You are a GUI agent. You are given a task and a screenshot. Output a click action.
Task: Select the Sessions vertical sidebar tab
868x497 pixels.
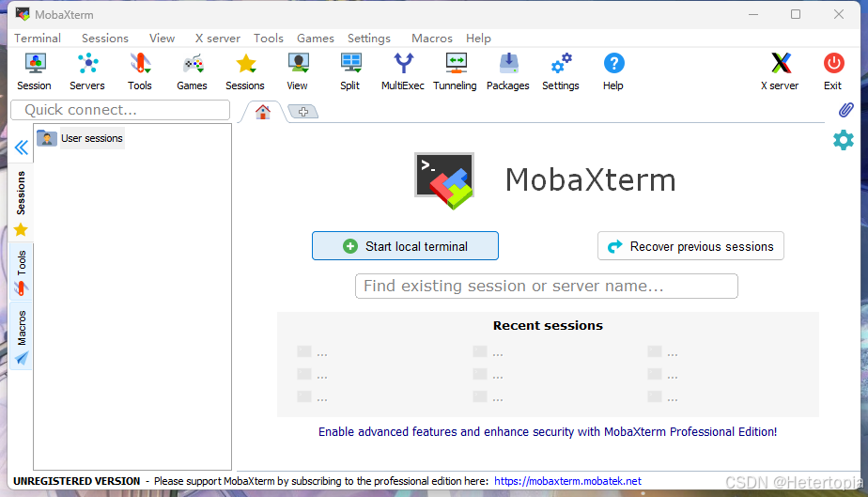coord(21,202)
